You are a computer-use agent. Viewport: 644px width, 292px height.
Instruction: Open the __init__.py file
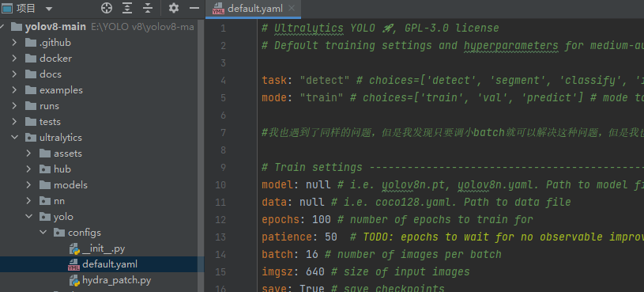[104, 248]
